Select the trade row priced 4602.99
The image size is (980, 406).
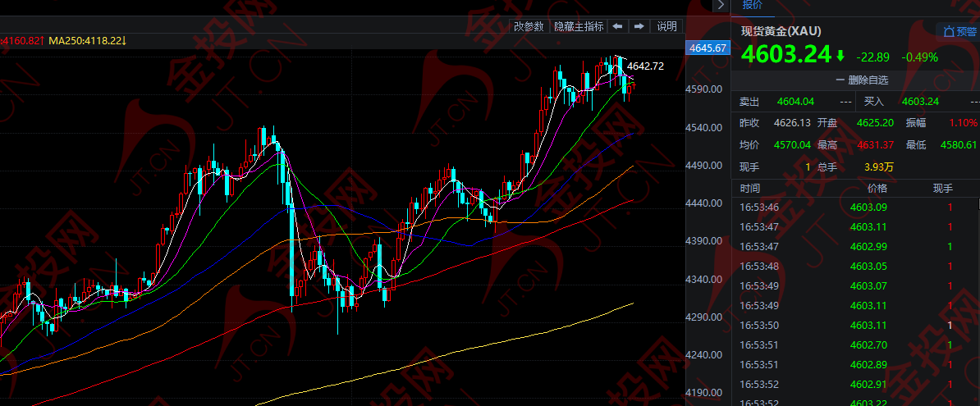click(x=855, y=247)
